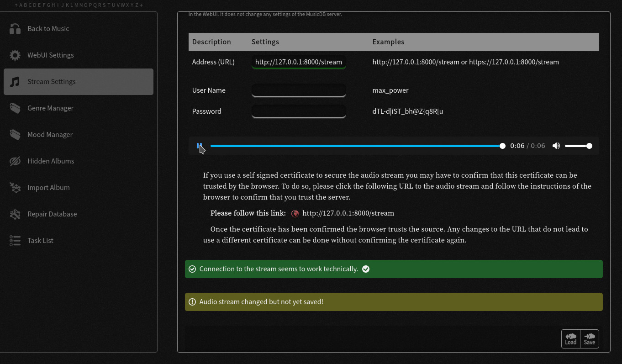The height and width of the screenshot is (364, 622).
Task: Pause the audio stream player
Action: coord(199,146)
